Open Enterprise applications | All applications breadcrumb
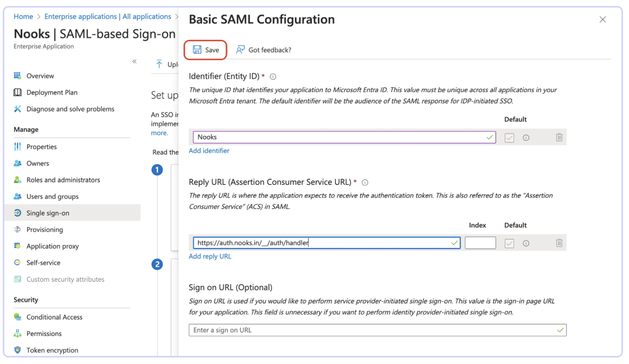This screenshot has height=364, width=629. pos(107,16)
